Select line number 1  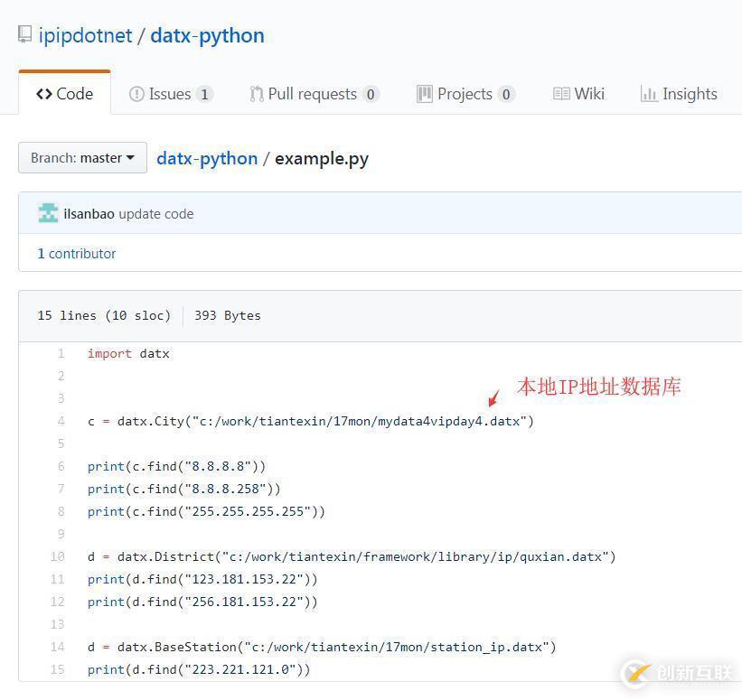(61, 354)
